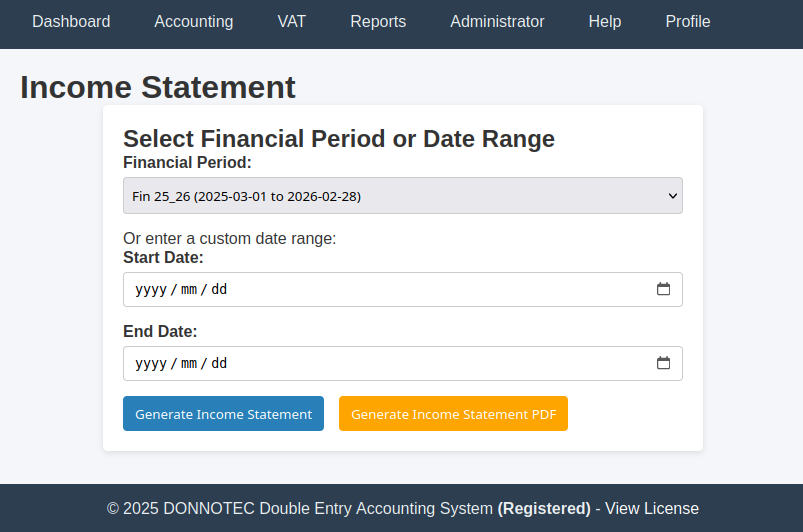The height and width of the screenshot is (532, 803).
Task: Open the Start Date calendar picker
Action: pyautogui.click(x=663, y=289)
